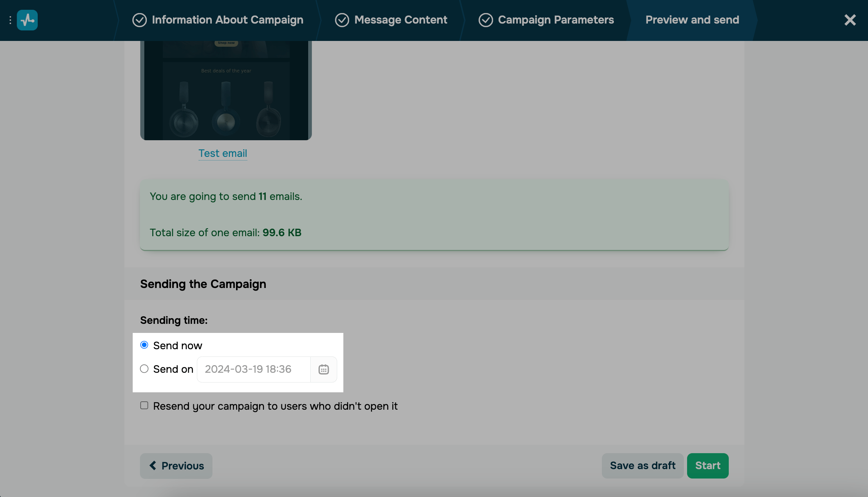The image size is (868, 497).
Task: Select the Send on radio option
Action: pyautogui.click(x=144, y=369)
